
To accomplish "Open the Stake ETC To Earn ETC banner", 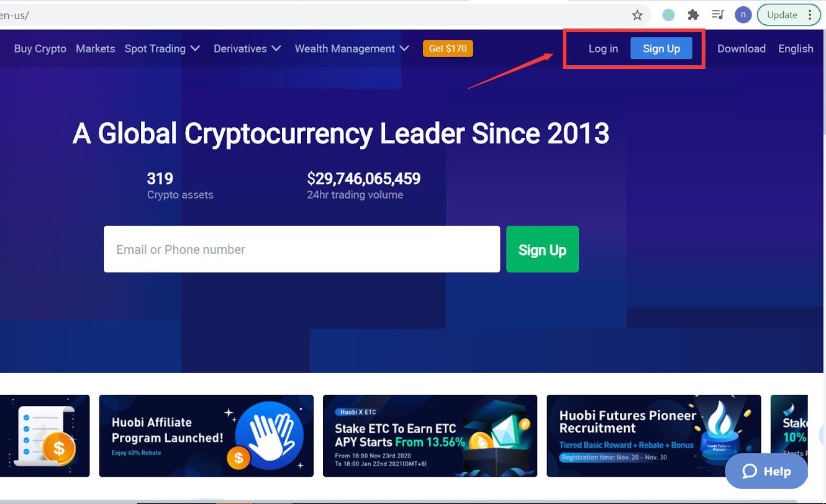I will (x=430, y=436).
